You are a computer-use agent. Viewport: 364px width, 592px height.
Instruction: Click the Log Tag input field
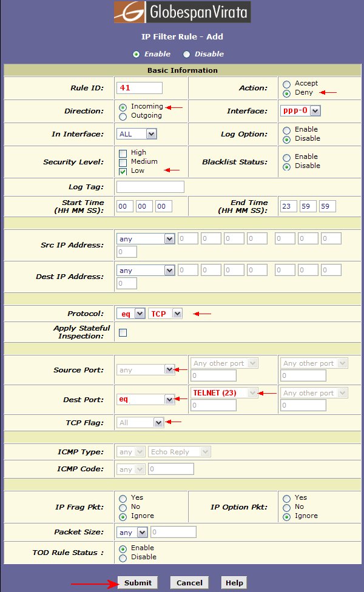pyautogui.click(x=150, y=187)
